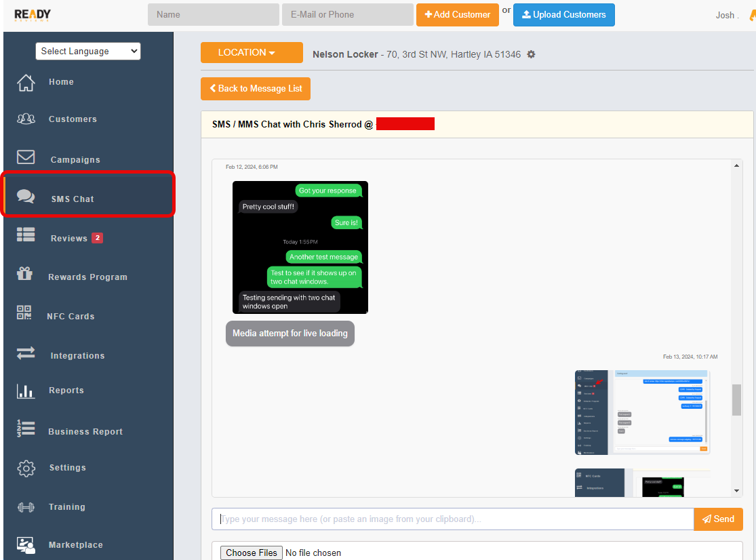Click the message text input field
Screen dimensions: 756x560
452,519
